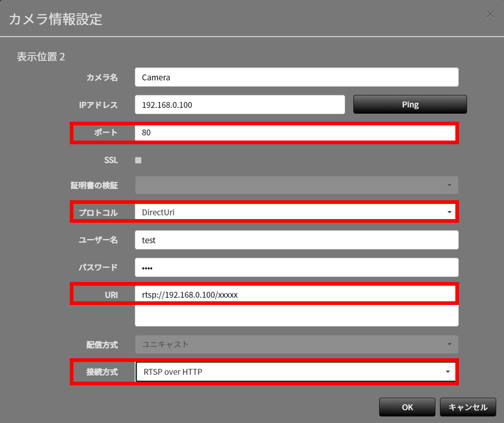504x423 pixels.
Task: Click the プロトコル label
Action: click(98, 213)
